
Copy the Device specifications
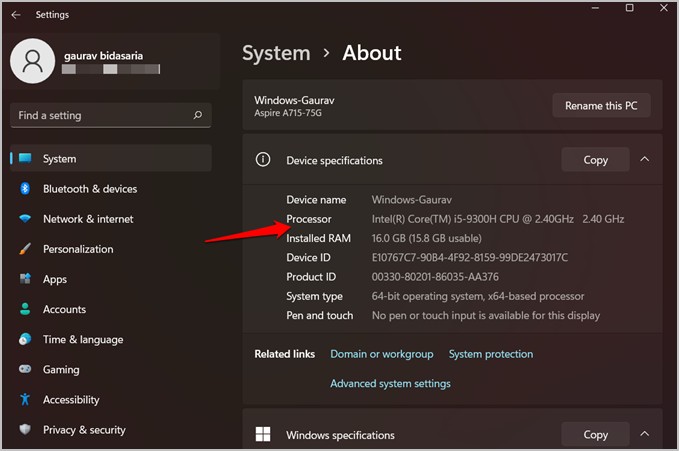pos(595,159)
